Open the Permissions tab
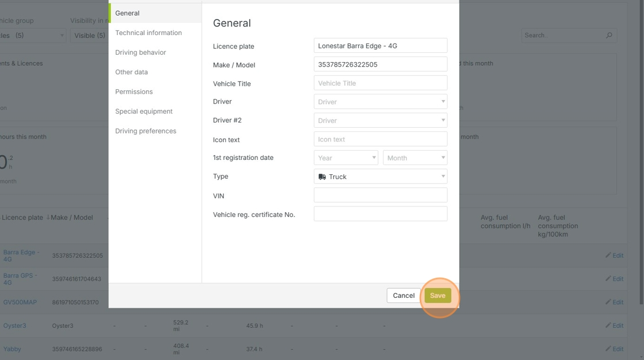Viewport: 644px width, 360px height. (x=155, y=91)
